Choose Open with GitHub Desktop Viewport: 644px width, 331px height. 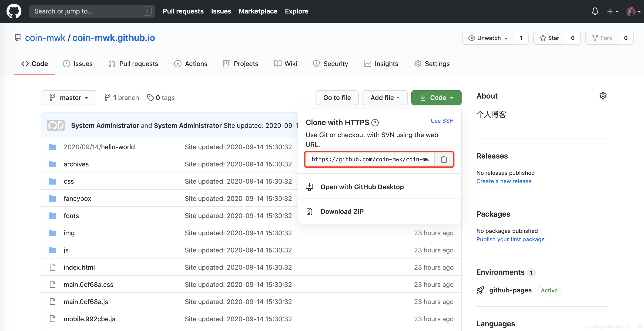[x=380, y=187]
